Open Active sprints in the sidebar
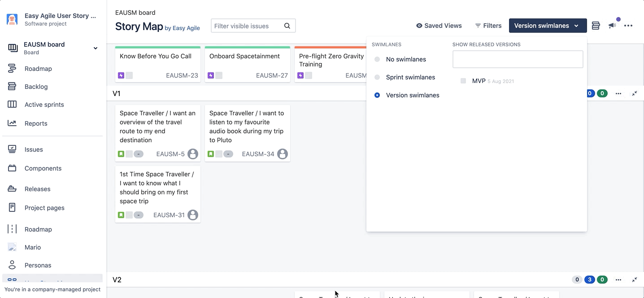The width and height of the screenshot is (644, 298). point(44,105)
